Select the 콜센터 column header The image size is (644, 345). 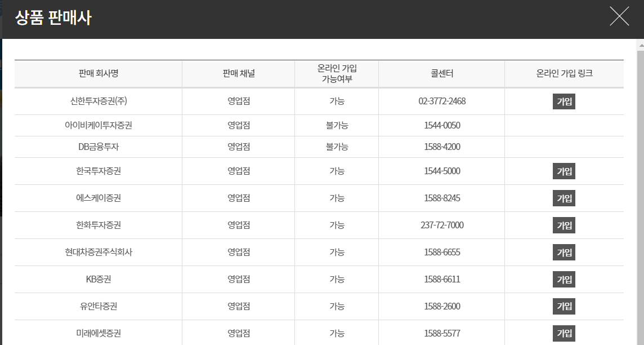442,73
